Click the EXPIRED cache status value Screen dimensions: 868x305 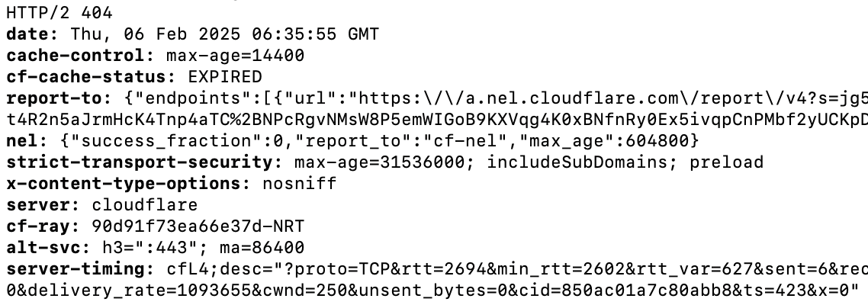point(225,77)
